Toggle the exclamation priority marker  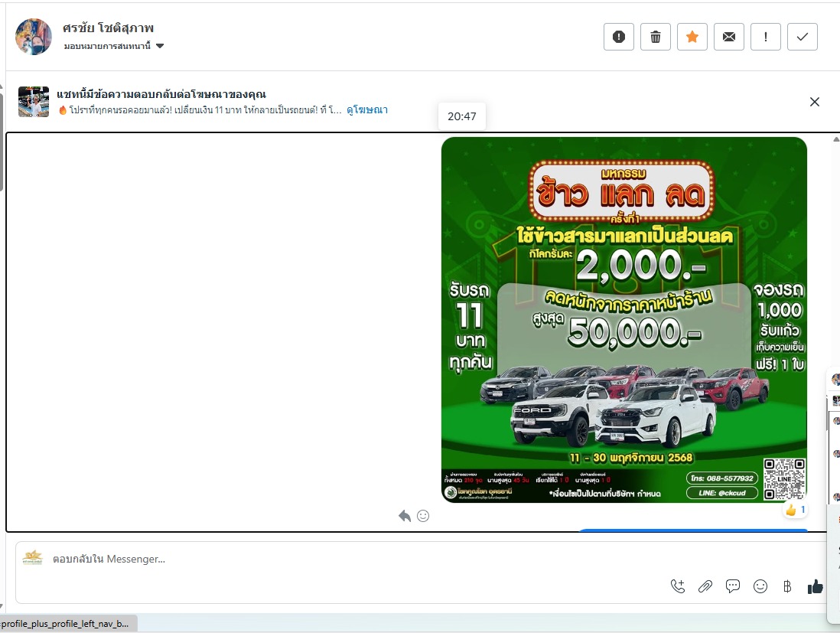click(766, 37)
